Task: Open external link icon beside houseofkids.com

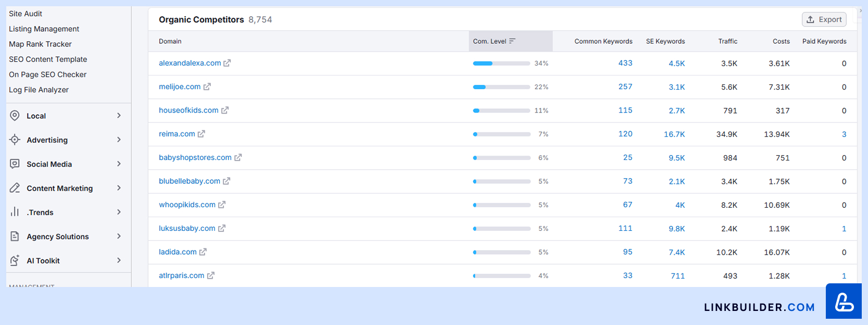Action: [225, 110]
